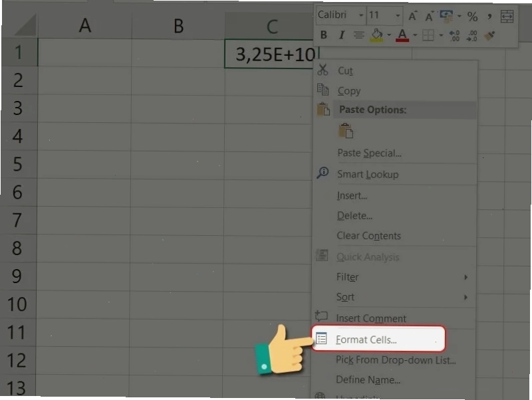Viewport: 532px width, 400px height.
Task: Select row 12 header
Action: (17, 360)
